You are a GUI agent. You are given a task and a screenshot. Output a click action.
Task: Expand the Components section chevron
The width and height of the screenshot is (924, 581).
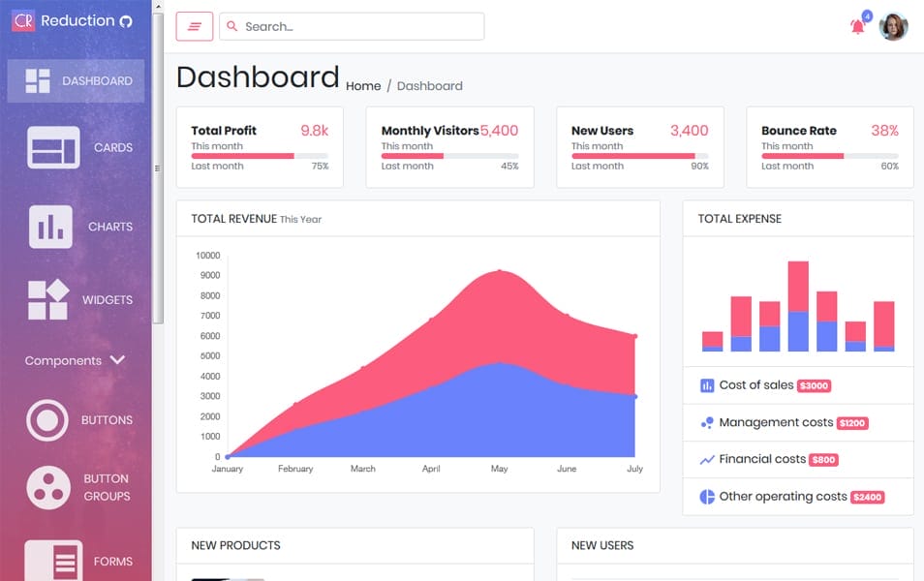click(x=118, y=360)
